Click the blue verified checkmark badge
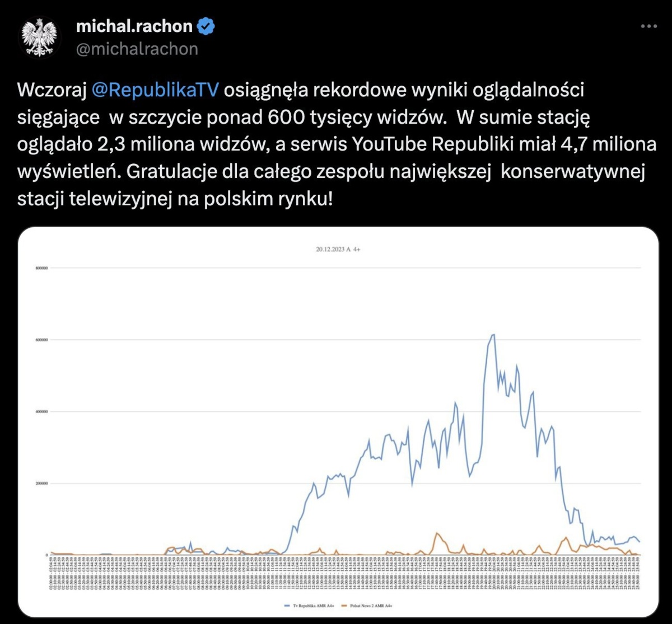The height and width of the screenshot is (624, 672). pos(207,26)
